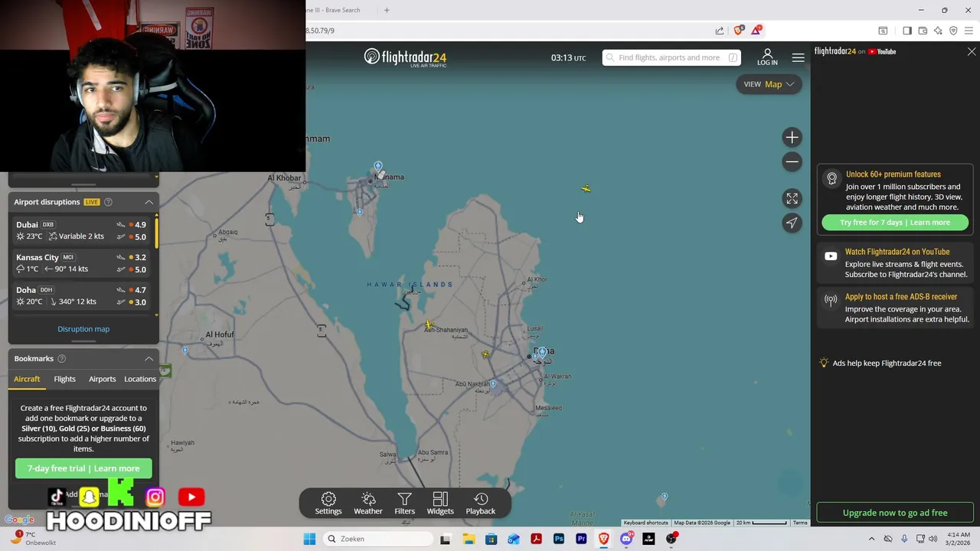Open the Filters tool

404,504
